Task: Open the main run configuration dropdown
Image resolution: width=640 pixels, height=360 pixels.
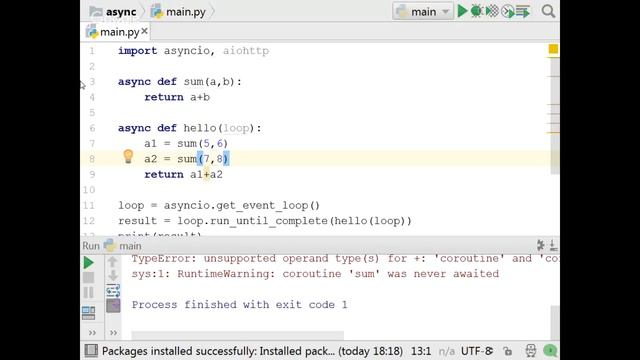Action: (423, 11)
